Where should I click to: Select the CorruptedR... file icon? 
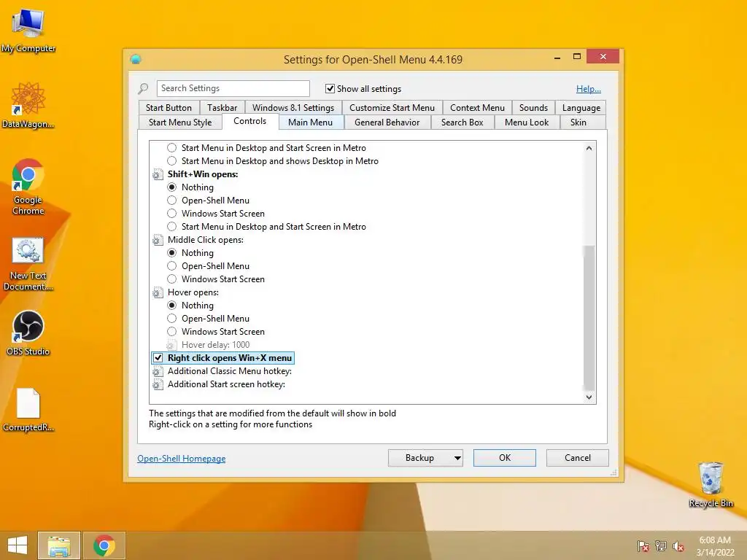(28, 410)
